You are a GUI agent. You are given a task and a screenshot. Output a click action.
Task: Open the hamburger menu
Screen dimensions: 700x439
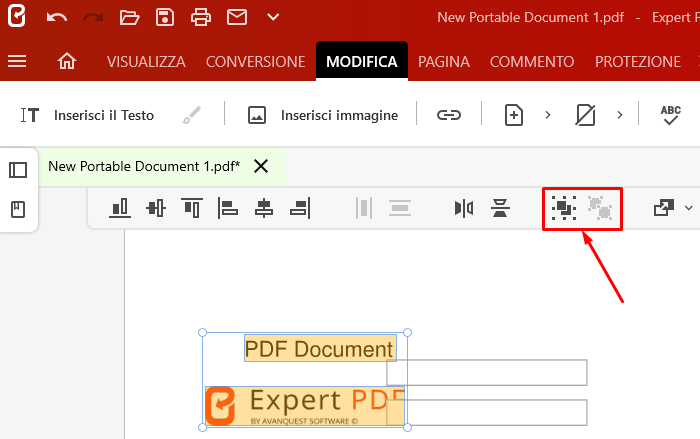pos(17,61)
